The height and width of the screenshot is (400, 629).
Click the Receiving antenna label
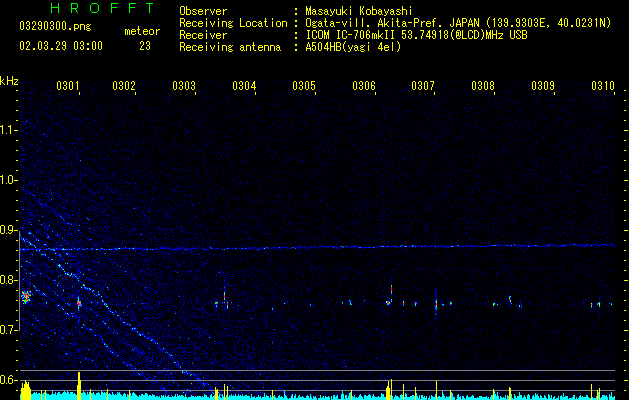(x=230, y=48)
